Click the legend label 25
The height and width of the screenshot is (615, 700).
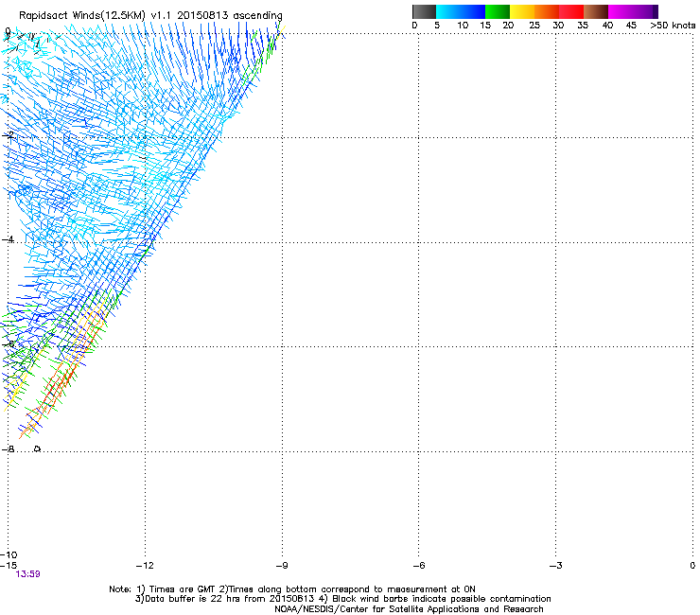pos(534,26)
